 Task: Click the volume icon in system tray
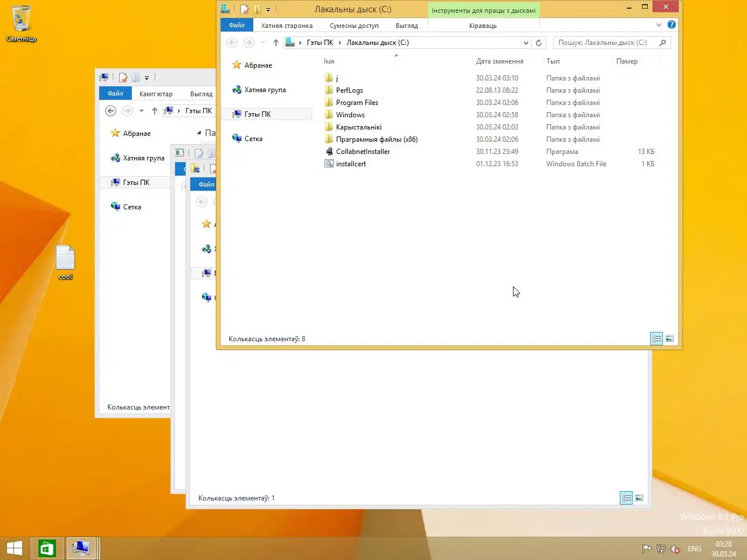click(675, 548)
